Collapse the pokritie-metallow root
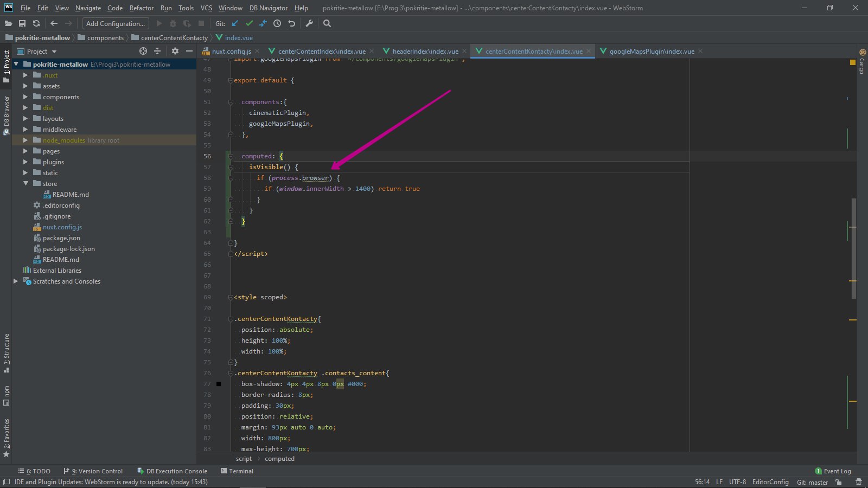Screen dimensions: 868x488 point(16,64)
